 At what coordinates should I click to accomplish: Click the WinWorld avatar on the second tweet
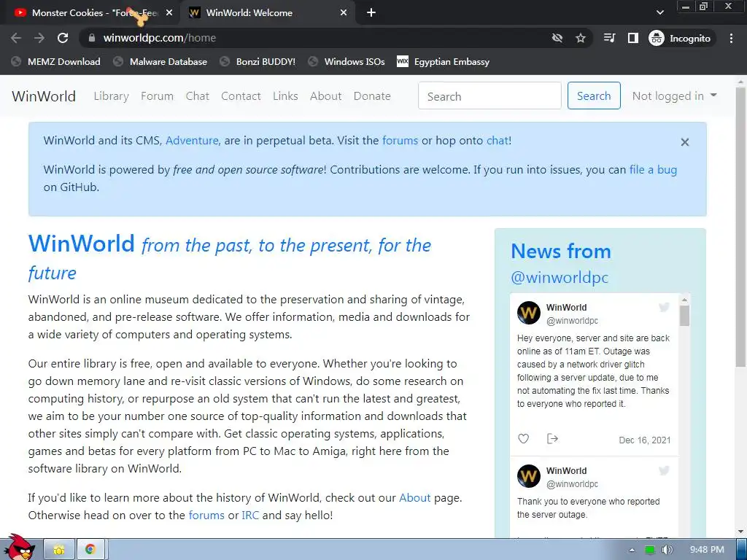point(529,476)
